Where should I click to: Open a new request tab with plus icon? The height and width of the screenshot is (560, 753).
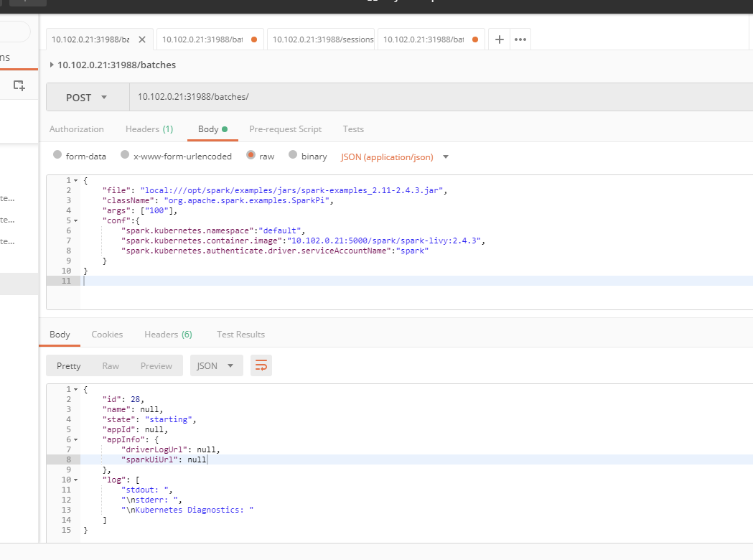point(500,39)
